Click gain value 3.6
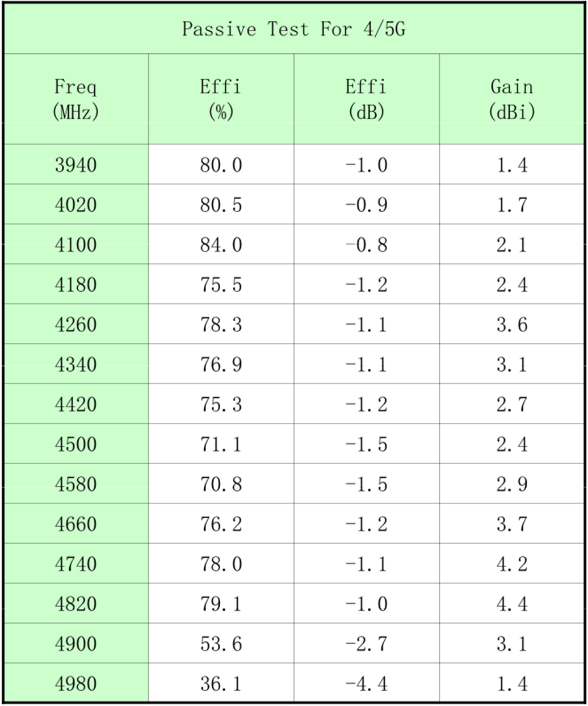The image size is (588, 706). coord(512,325)
